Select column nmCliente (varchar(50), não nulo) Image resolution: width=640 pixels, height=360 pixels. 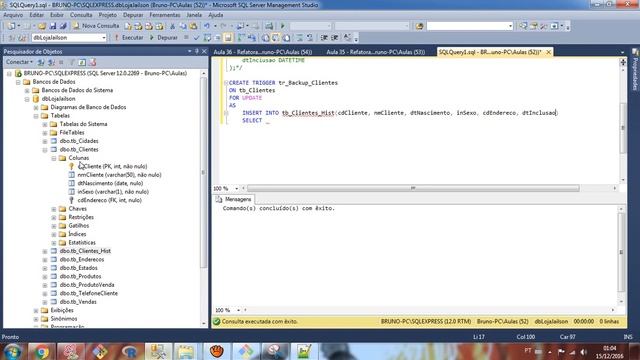click(x=119, y=175)
